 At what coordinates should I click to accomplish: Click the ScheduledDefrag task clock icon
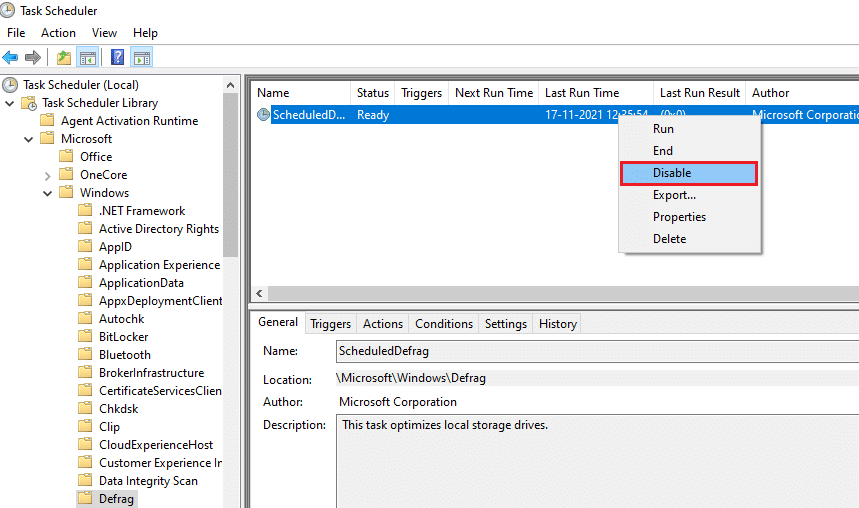pyautogui.click(x=264, y=115)
